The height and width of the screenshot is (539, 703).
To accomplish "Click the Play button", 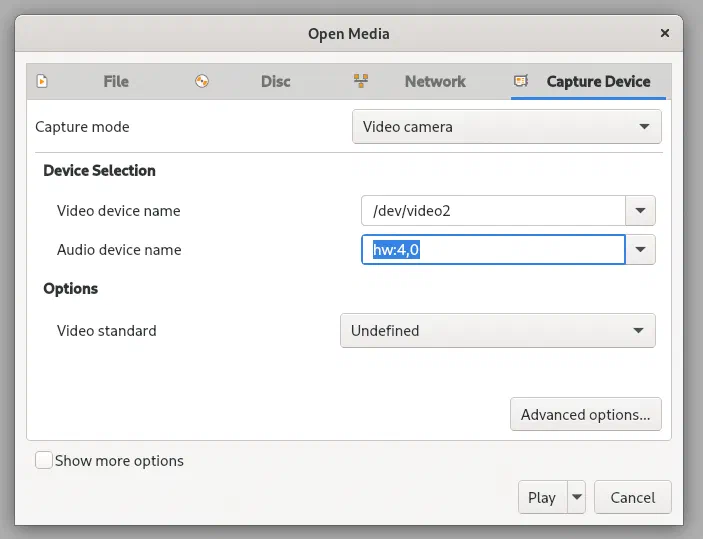I will click(x=542, y=497).
